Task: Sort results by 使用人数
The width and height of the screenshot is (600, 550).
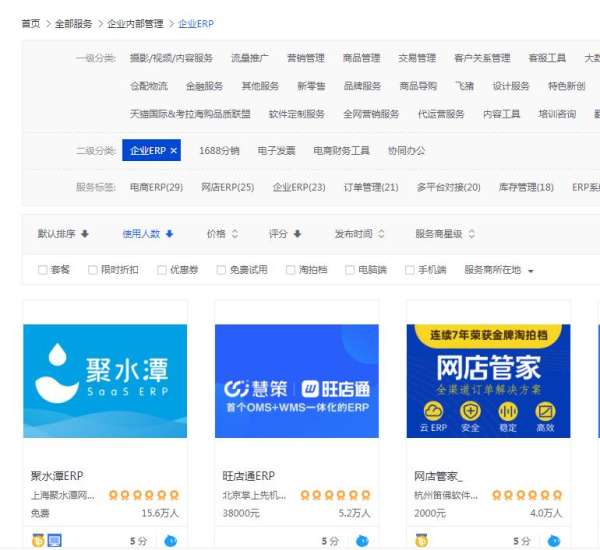Action: [148, 233]
